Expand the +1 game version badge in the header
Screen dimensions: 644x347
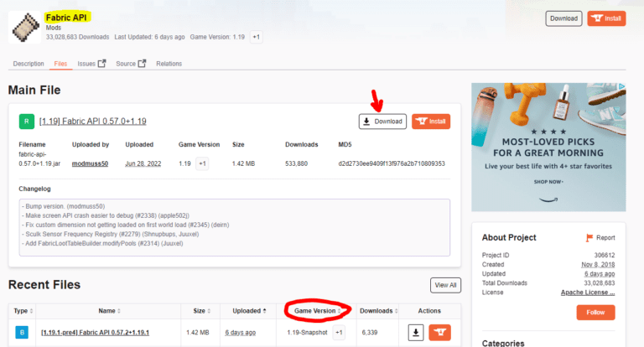click(x=256, y=37)
